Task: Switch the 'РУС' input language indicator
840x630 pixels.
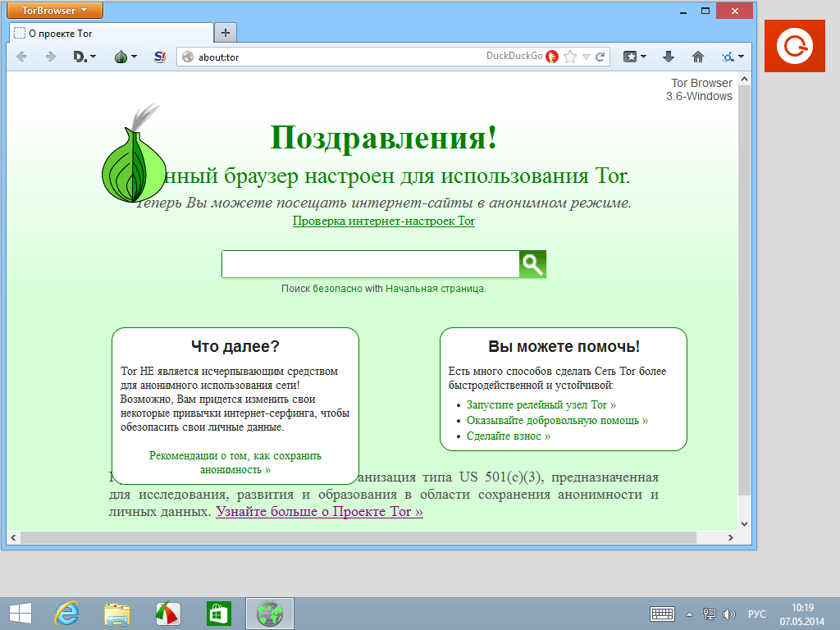Action: 756,614
